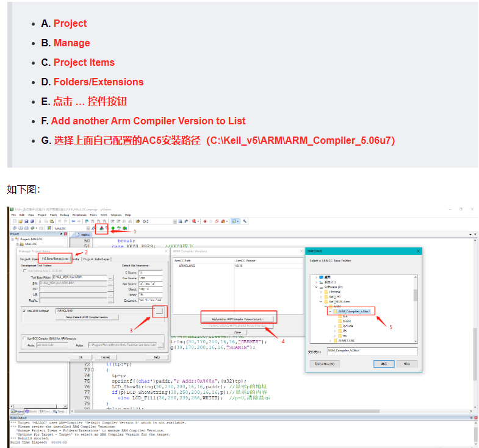Expand the Keil_C51 folder node

coord(321,297)
